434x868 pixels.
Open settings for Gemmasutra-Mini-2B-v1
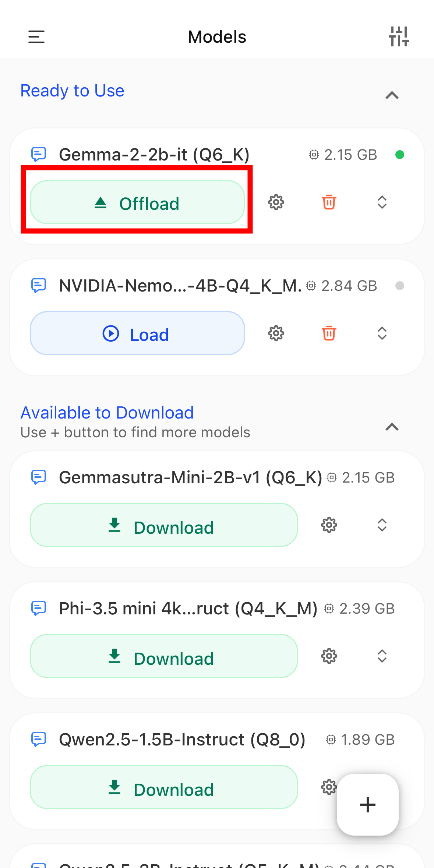[x=329, y=525]
